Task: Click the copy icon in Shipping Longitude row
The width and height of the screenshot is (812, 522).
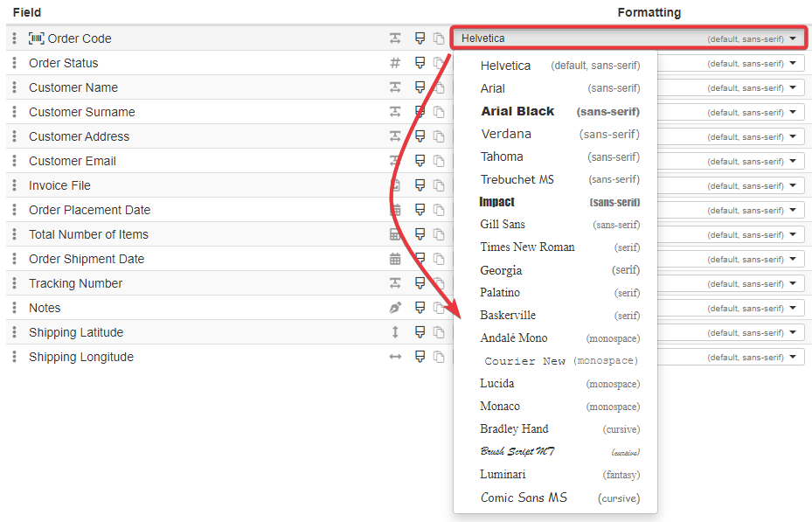Action: [439, 357]
